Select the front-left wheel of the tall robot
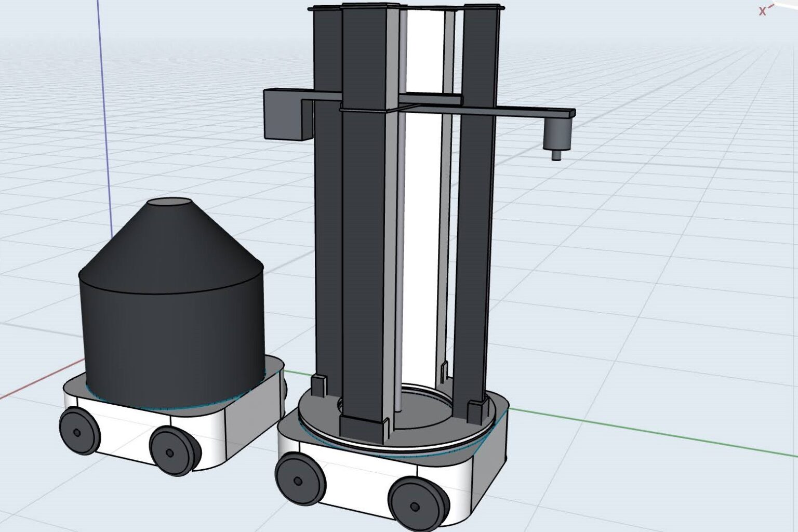The width and height of the screenshot is (798, 532). pyautogui.click(x=299, y=479)
